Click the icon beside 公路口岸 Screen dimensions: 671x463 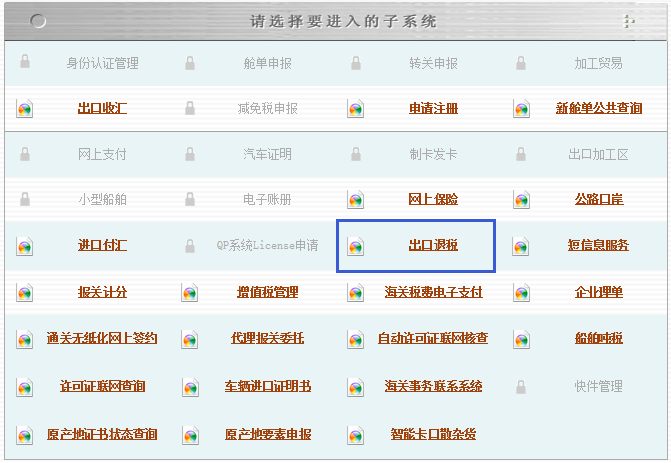click(521, 199)
